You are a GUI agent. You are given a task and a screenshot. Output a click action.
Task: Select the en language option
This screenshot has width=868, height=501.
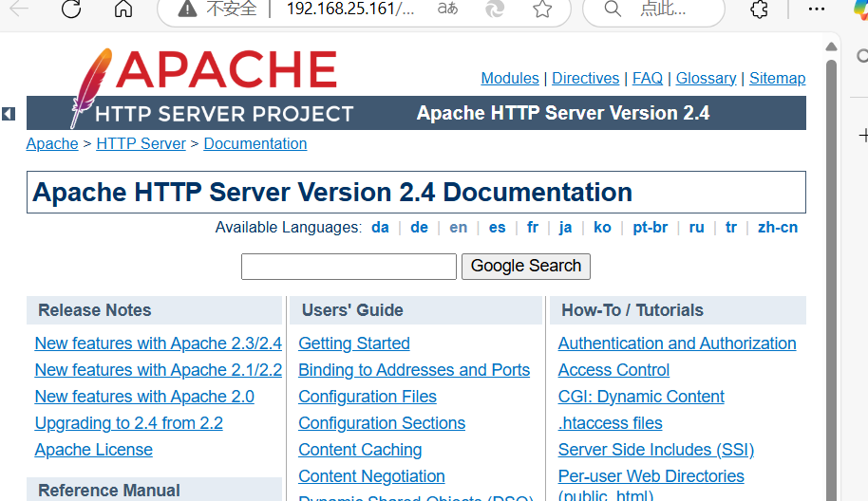458,228
